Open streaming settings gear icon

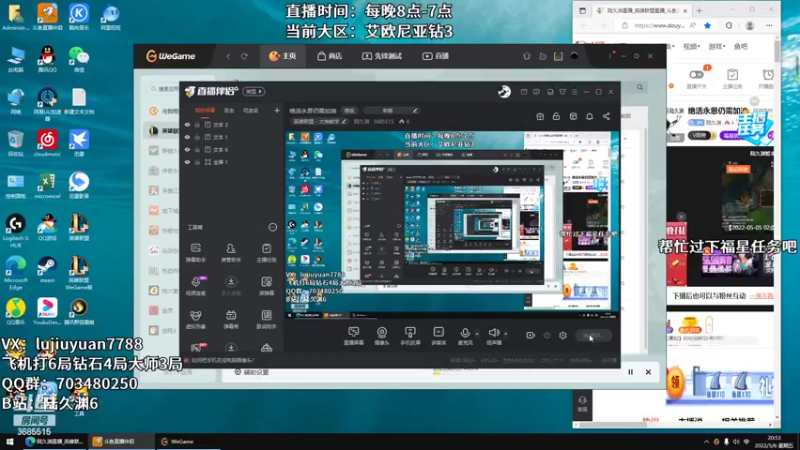(x=563, y=335)
